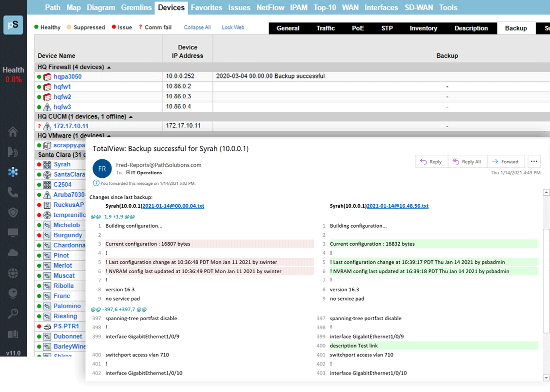Screen dimensions: 550x392
Task: Click the email scrollbar down arrow
Action: 546,378
